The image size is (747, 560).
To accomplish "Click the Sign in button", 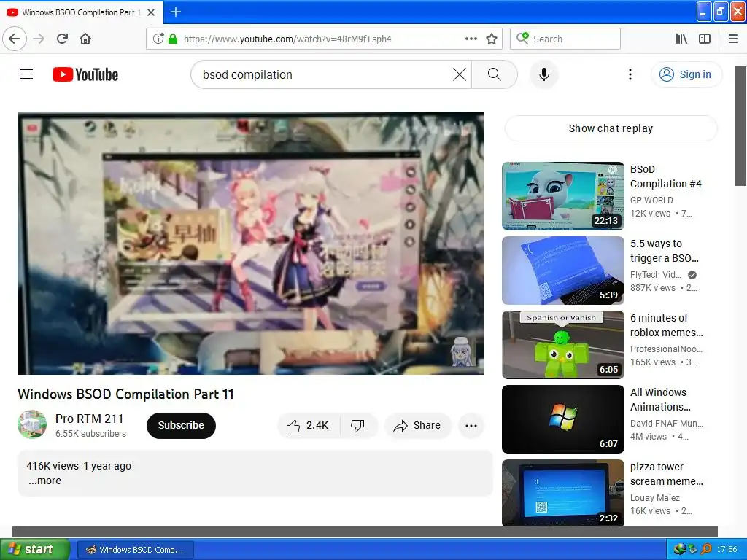I will (x=686, y=74).
